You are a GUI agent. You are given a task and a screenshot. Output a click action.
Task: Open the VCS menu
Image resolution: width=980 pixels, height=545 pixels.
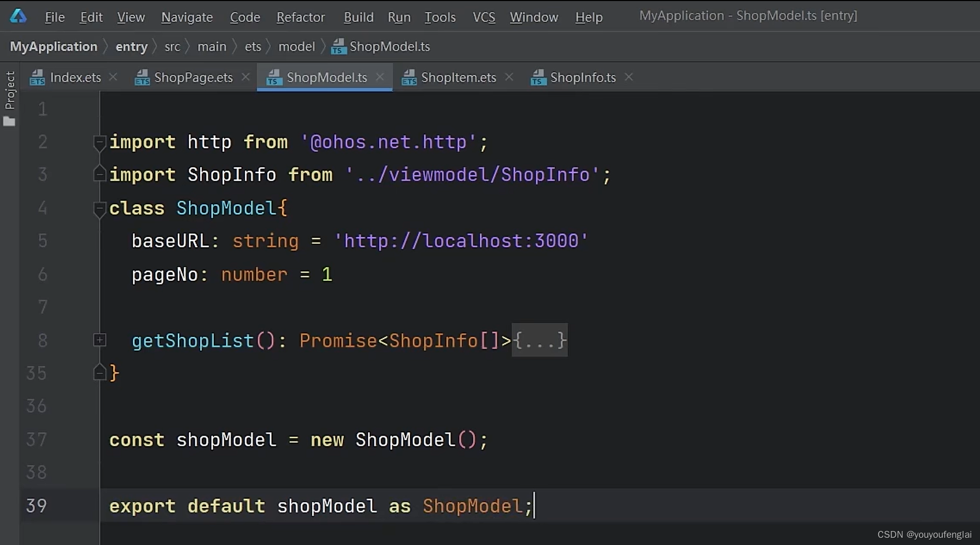coord(484,17)
